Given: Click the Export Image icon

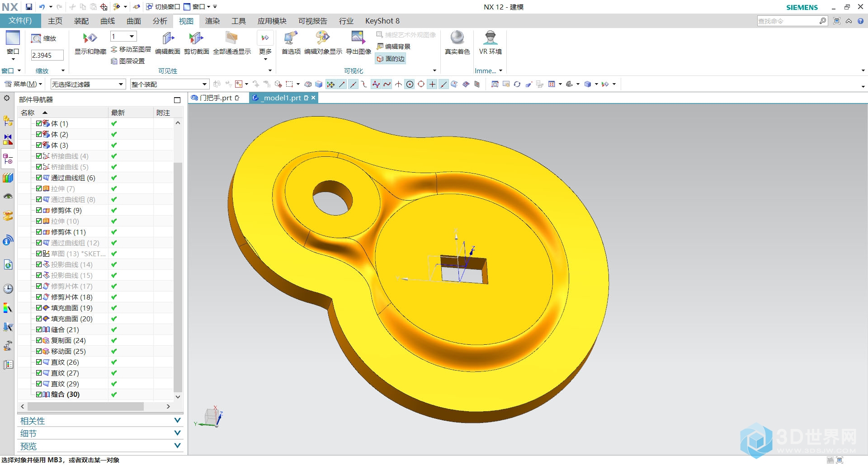Looking at the screenshot, I should (x=358, y=38).
